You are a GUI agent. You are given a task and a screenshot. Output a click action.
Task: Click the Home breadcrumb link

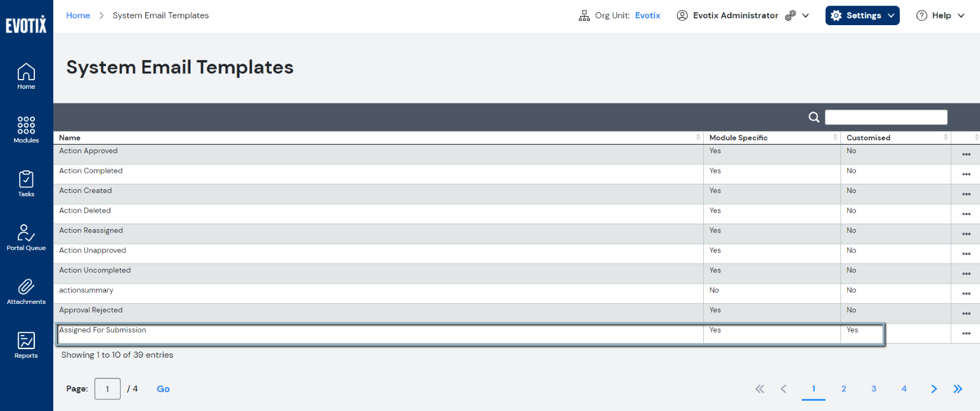[78, 15]
